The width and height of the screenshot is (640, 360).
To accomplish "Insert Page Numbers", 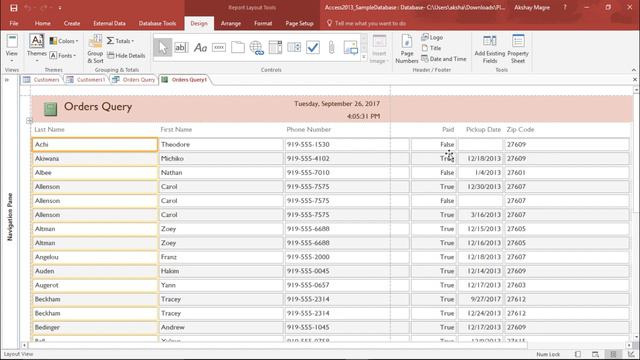I will coord(407,49).
